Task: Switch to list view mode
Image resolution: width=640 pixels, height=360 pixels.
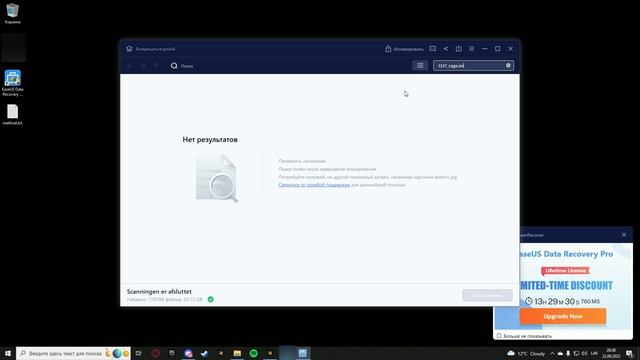Action: pyautogui.click(x=420, y=66)
